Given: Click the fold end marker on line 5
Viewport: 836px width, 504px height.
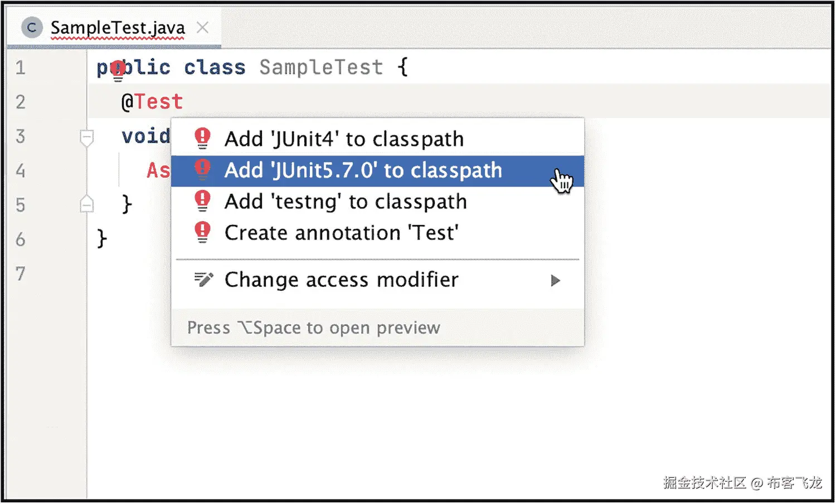Looking at the screenshot, I should [86, 204].
